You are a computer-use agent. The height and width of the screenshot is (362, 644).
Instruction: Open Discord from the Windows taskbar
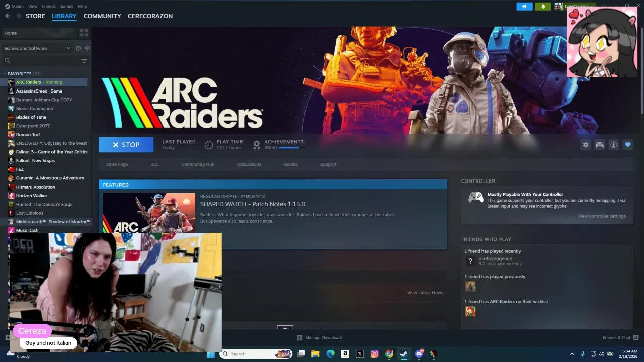419,354
